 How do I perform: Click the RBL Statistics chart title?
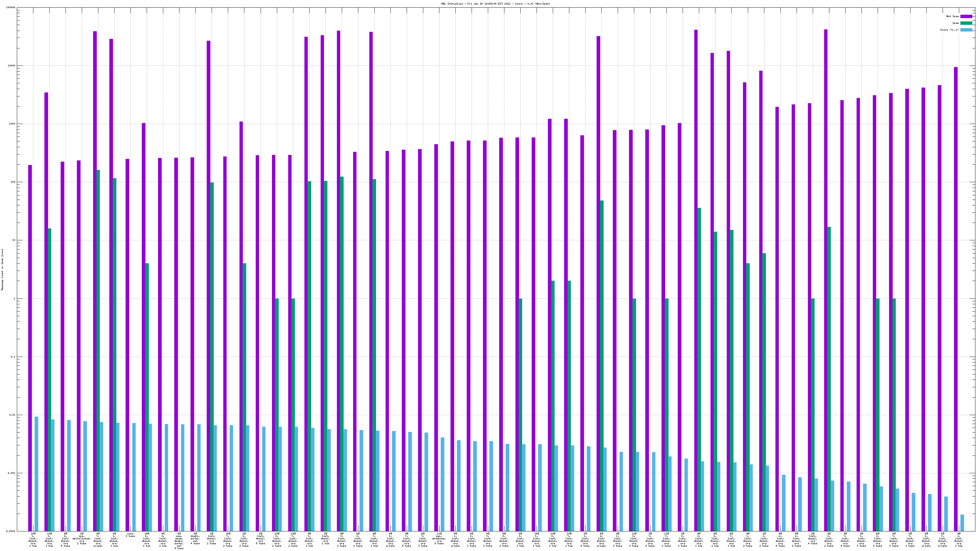point(495,4)
